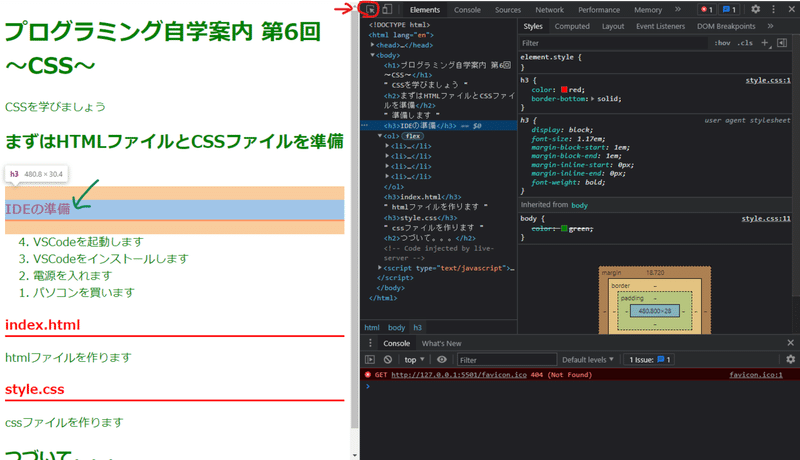The image size is (800, 460).
Task: Clear the console with the ban icon
Action: click(388, 360)
